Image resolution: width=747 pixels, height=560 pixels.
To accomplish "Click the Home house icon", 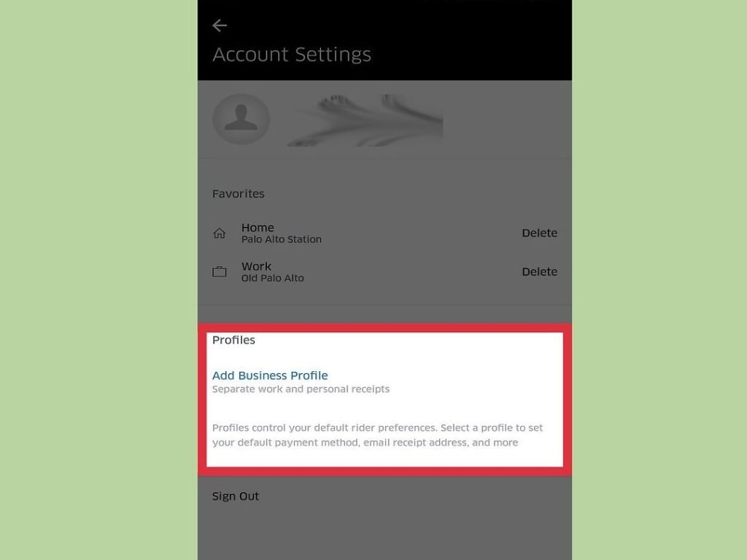I will [x=219, y=233].
